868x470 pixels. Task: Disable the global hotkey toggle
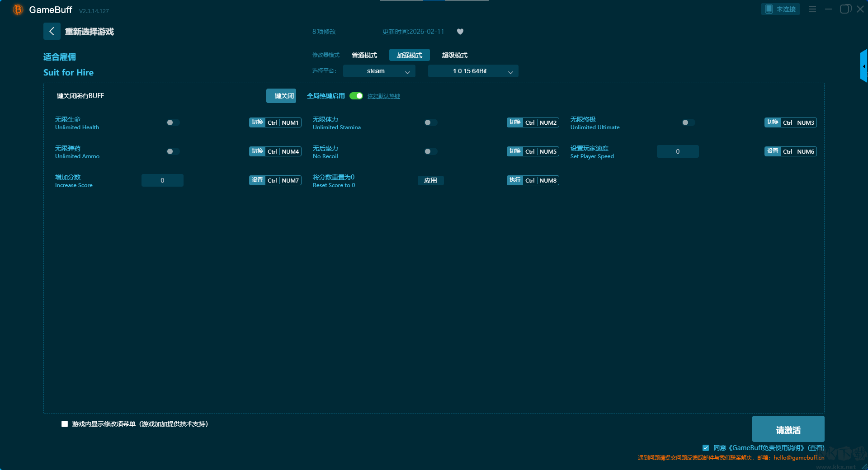(x=356, y=96)
